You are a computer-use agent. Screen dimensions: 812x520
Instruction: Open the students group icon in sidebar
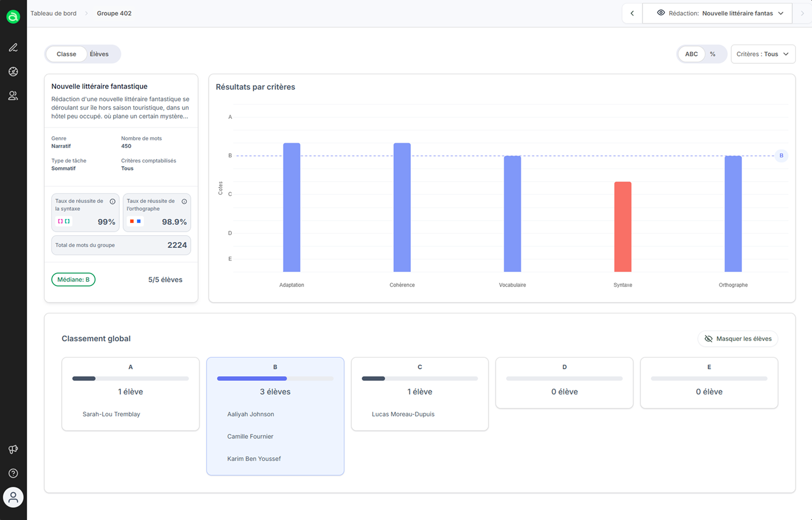coord(13,96)
